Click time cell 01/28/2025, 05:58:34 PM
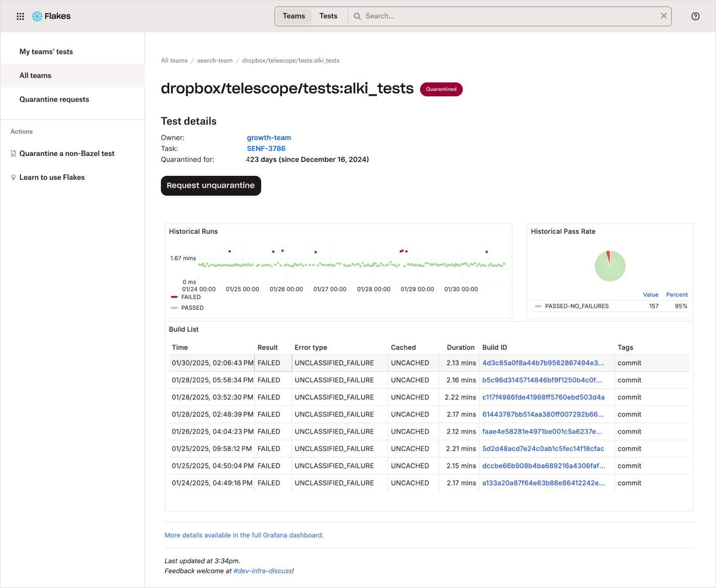Viewport: 716px width, 588px height. [213, 380]
